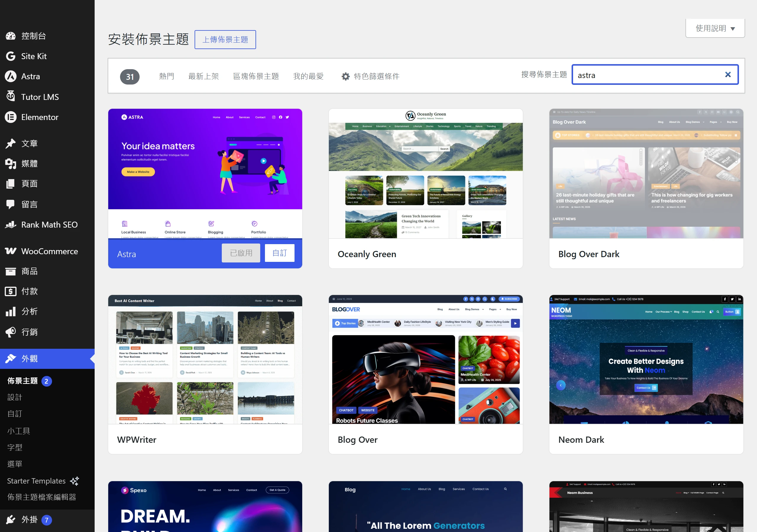Viewport: 757px width, 532px height.
Task: Click the 佈景主題 update count badge 2
Action: click(x=46, y=381)
